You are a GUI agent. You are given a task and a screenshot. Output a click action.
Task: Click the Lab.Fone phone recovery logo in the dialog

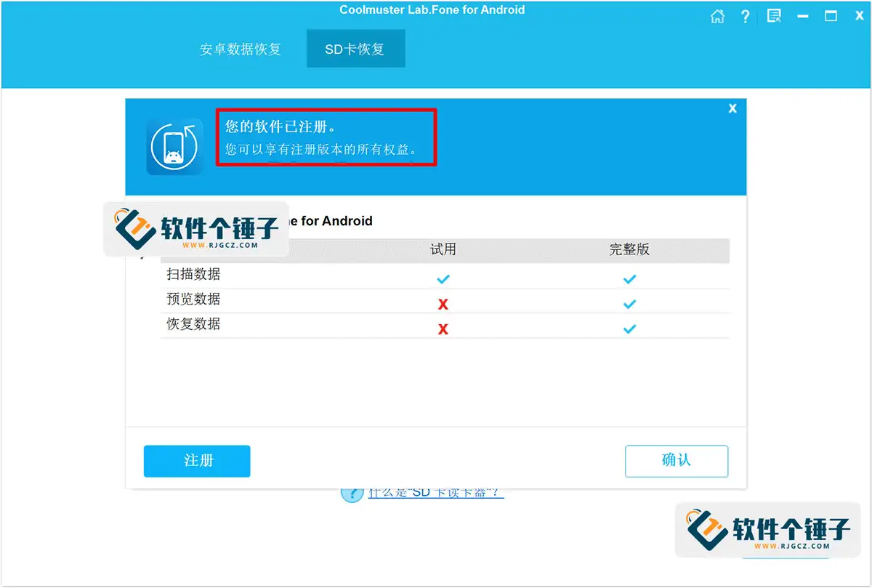(174, 145)
